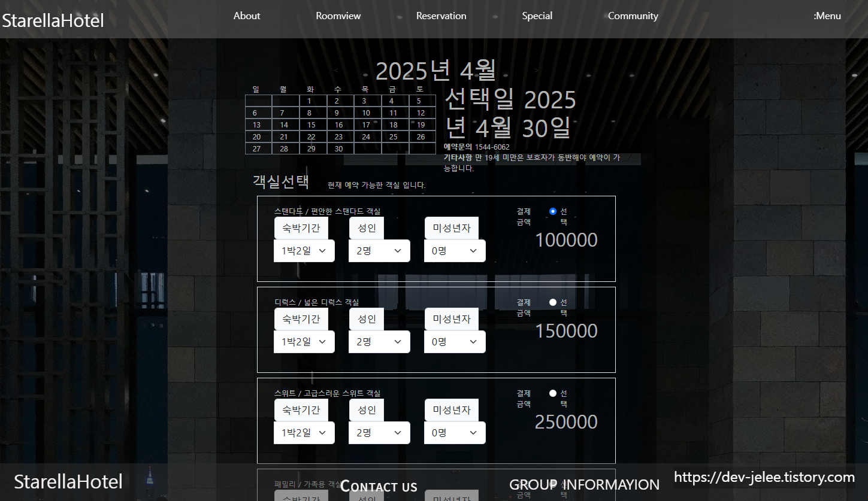Screen dimensions: 868x501
Task: Click the 미성년자 button in 스탠다드 room
Action: coord(452,228)
